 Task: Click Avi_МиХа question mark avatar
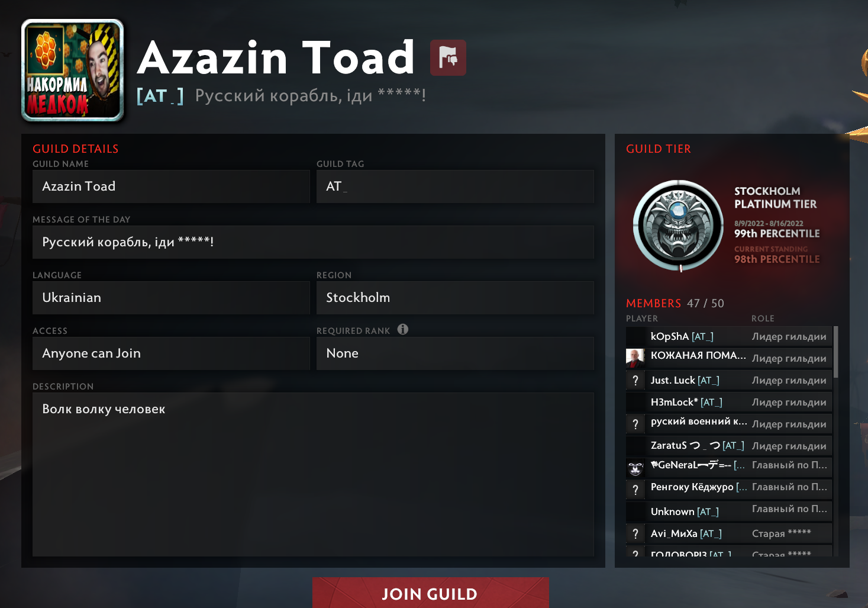pyautogui.click(x=635, y=533)
